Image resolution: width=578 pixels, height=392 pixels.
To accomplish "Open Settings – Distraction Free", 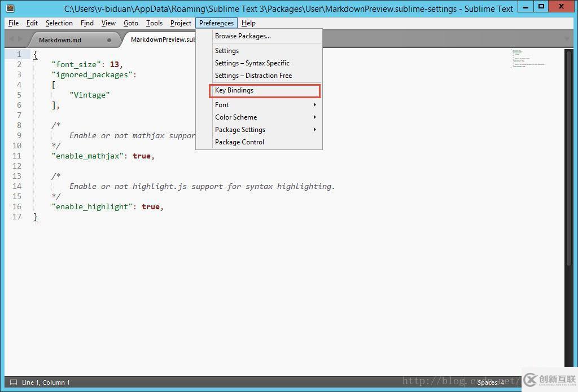I will 259,76.
